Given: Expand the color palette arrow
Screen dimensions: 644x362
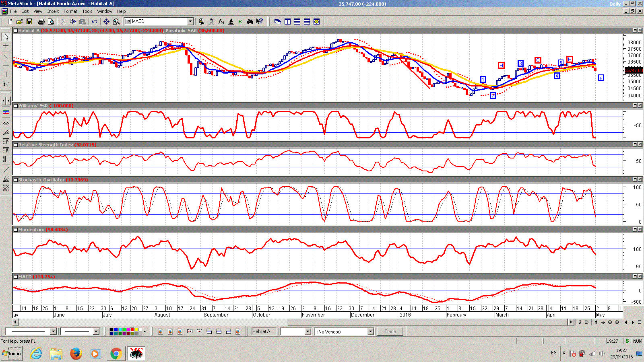Looking at the screenshot, I should [144, 331].
